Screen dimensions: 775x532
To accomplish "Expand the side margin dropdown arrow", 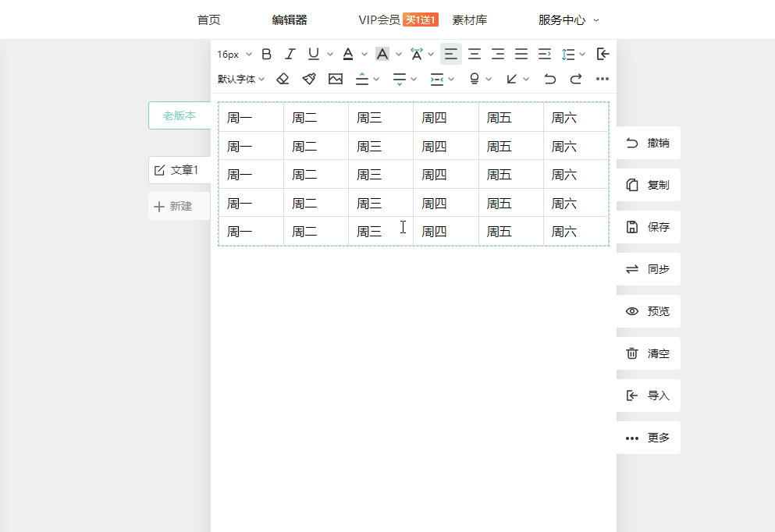I will [x=451, y=79].
